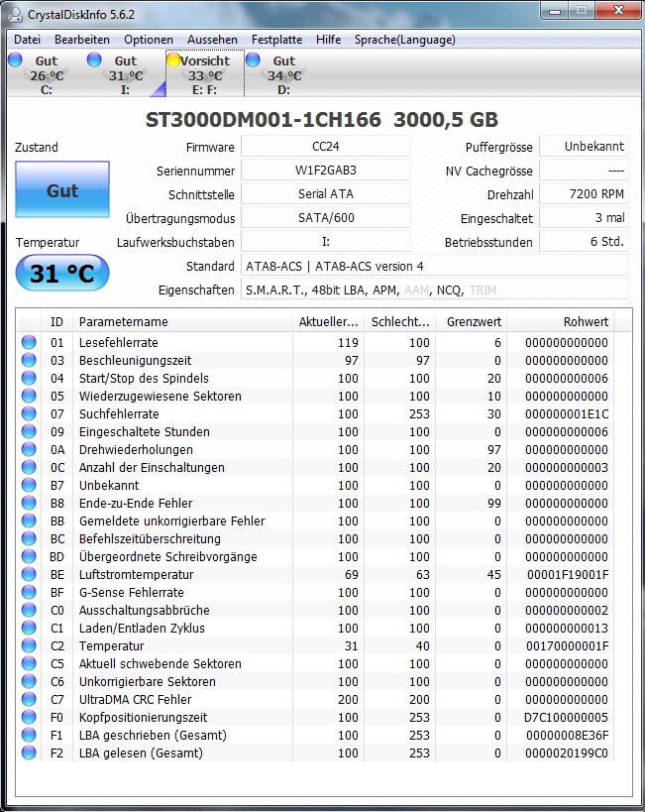Screen dimensions: 645x812
Task: Click the CrystalDiskInfo title bar app icon
Action: tap(15, 15)
